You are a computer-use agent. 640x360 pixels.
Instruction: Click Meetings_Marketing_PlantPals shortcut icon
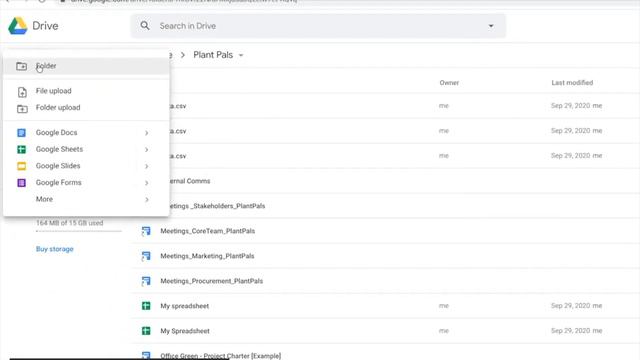pos(146,256)
